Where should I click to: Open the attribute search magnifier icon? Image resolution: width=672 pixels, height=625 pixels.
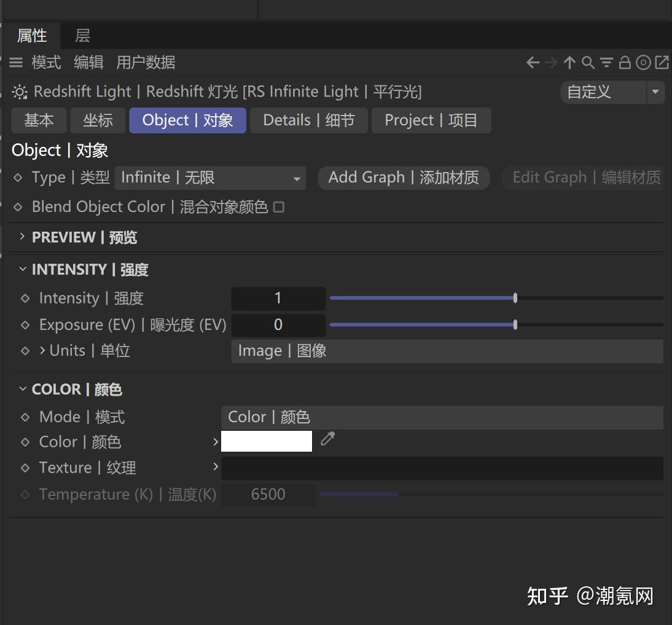click(588, 62)
